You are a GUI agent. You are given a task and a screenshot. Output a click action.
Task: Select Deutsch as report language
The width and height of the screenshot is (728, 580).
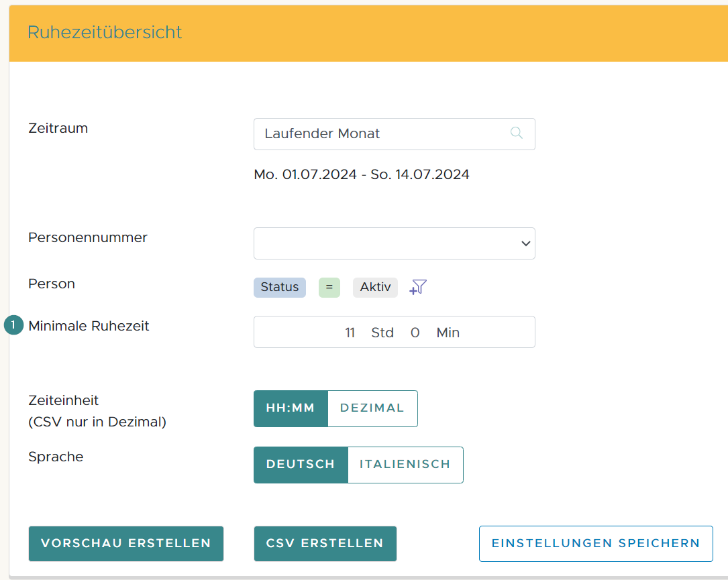click(x=301, y=465)
